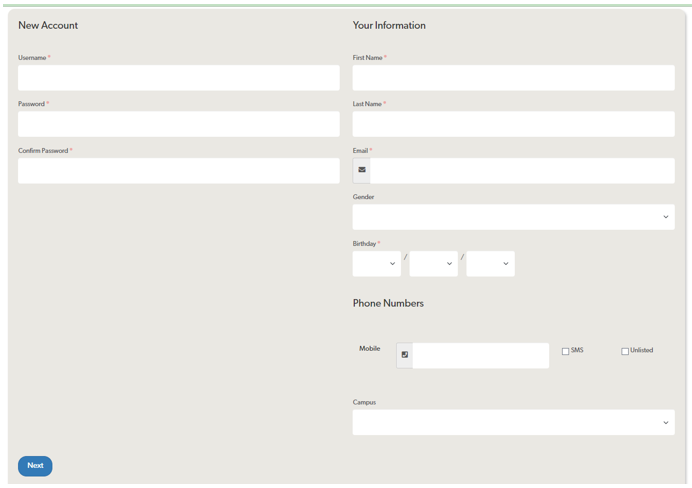Enable the SMS checkbox
692x488 pixels.
(565, 352)
